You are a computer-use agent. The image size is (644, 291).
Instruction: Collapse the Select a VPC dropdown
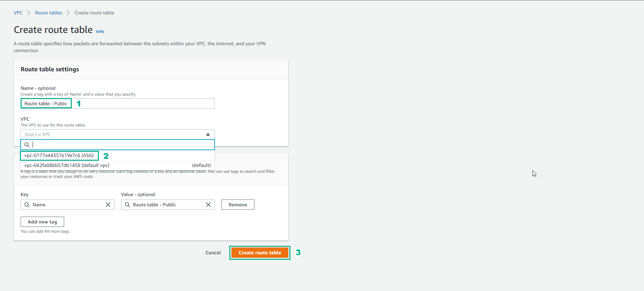pos(117,134)
